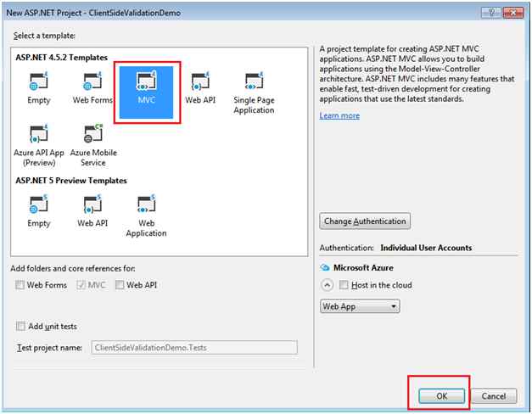Click the Change Authentication button
This screenshot has width=532, height=414.
point(365,221)
